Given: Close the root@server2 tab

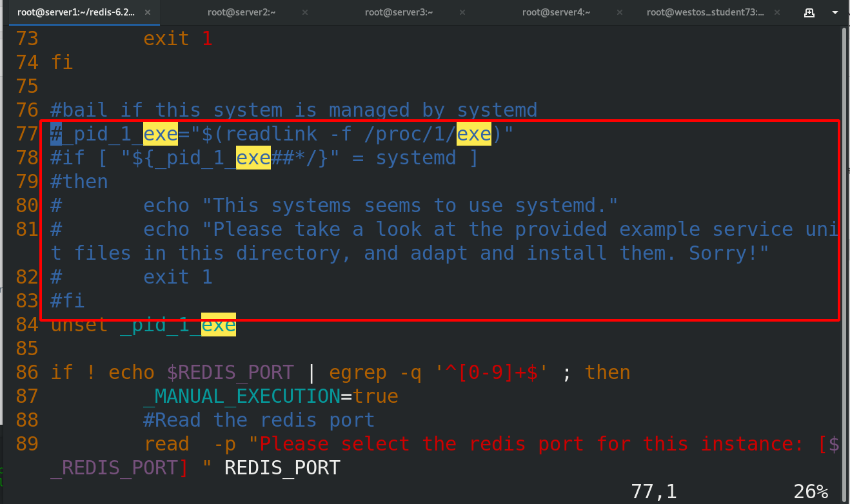Looking at the screenshot, I should (x=305, y=12).
